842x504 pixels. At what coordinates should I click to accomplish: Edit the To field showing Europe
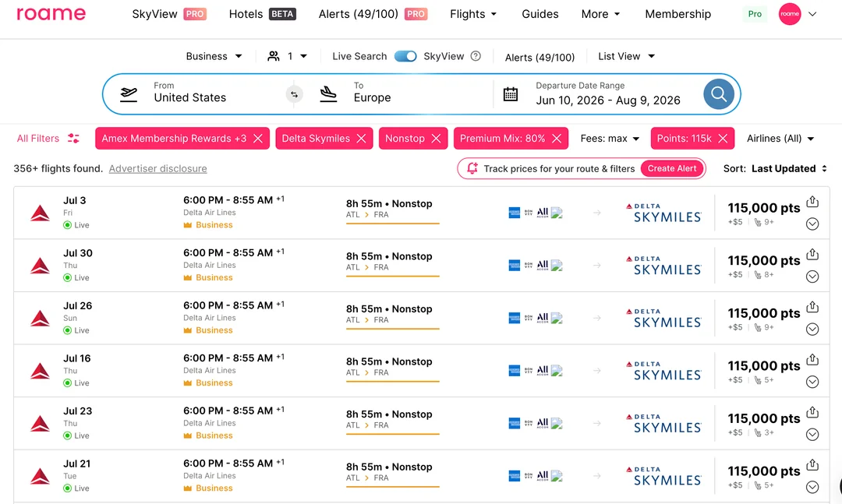click(372, 97)
